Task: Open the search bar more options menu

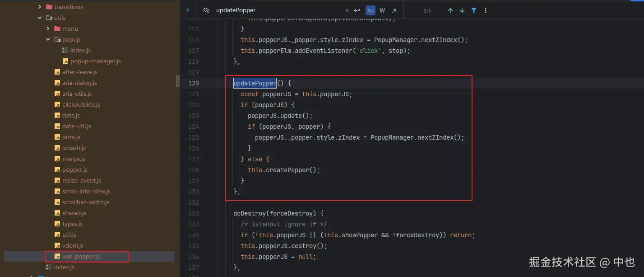Action: [x=486, y=10]
